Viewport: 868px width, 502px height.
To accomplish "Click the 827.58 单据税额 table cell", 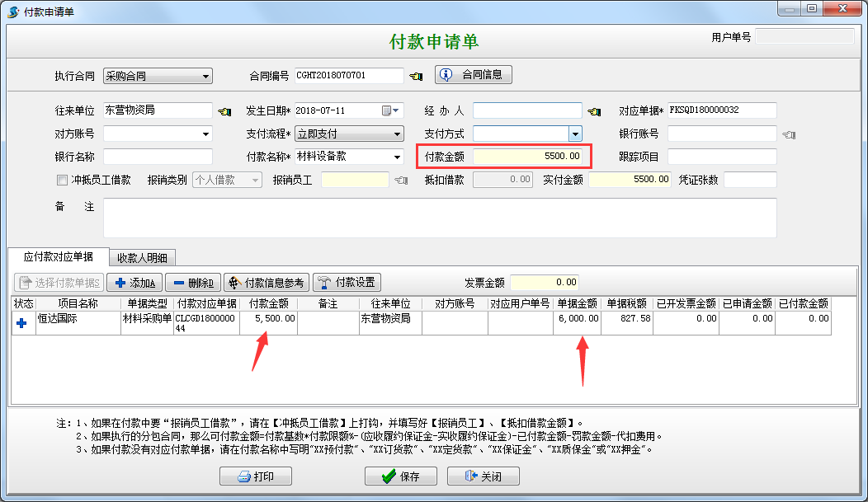I will point(626,323).
